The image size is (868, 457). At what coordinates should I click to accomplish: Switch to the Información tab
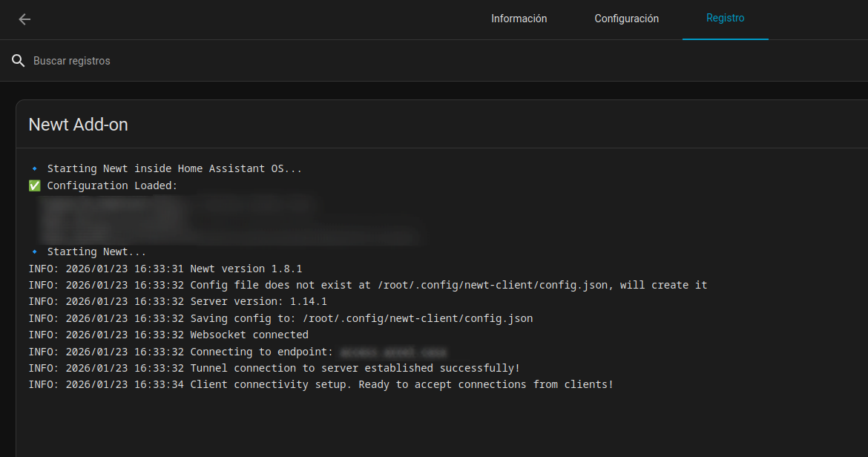click(519, 19)
